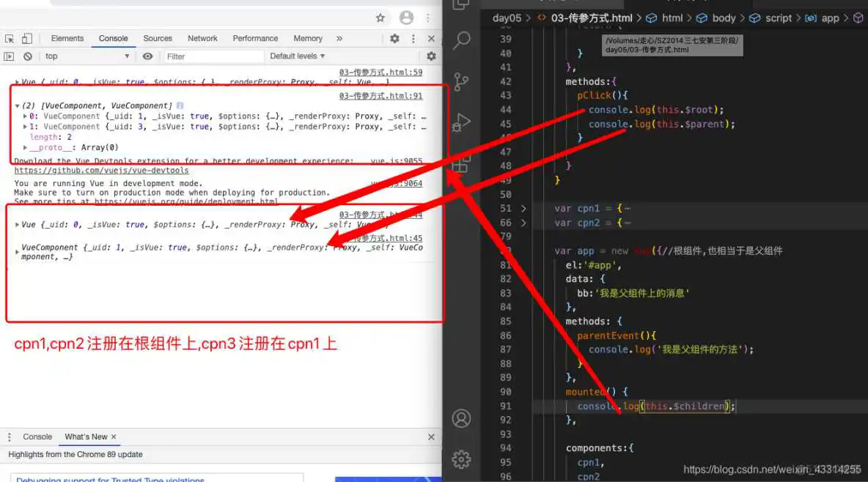Select the inspect element tool in DevTools
This screenshot has height=482, width=868.
(x=10, y=39)
